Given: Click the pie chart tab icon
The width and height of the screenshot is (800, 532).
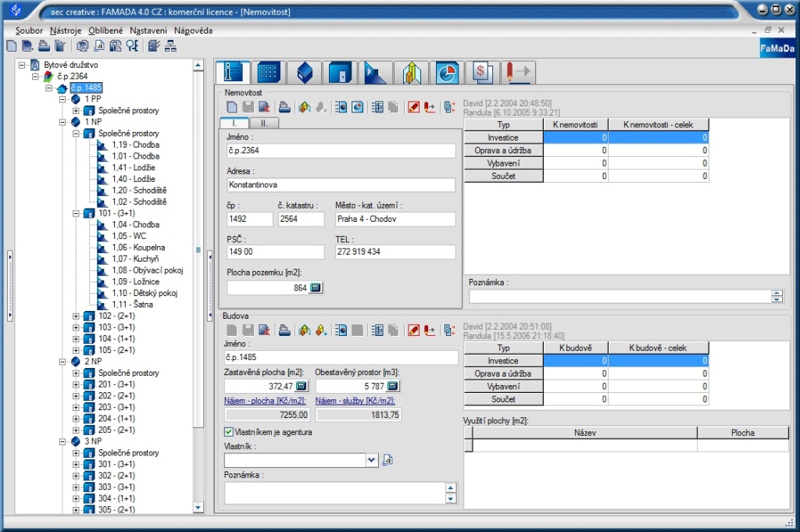Looking at the screenshot, I should click(x=448, y=72).
